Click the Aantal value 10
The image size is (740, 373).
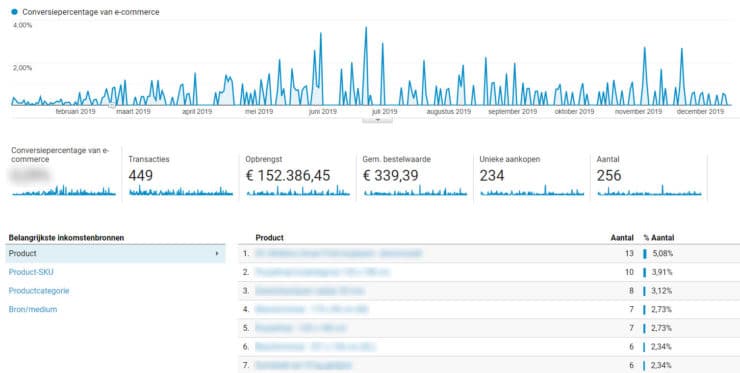coord(629,272)
